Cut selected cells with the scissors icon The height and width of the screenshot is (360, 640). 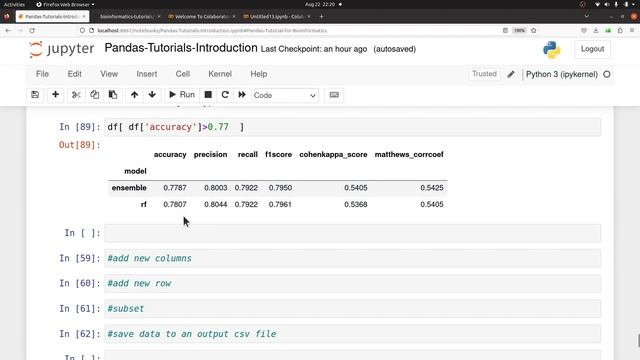coord(76,95)
